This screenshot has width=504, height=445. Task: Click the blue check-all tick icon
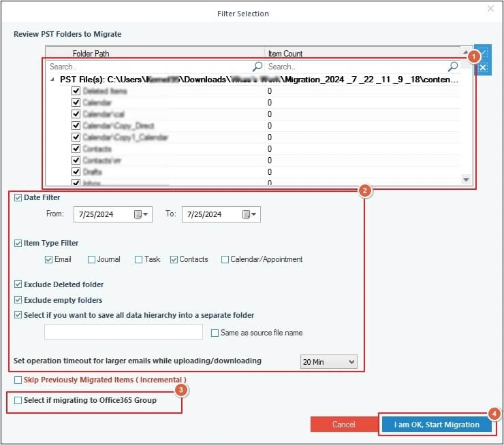tap(484, 52)
